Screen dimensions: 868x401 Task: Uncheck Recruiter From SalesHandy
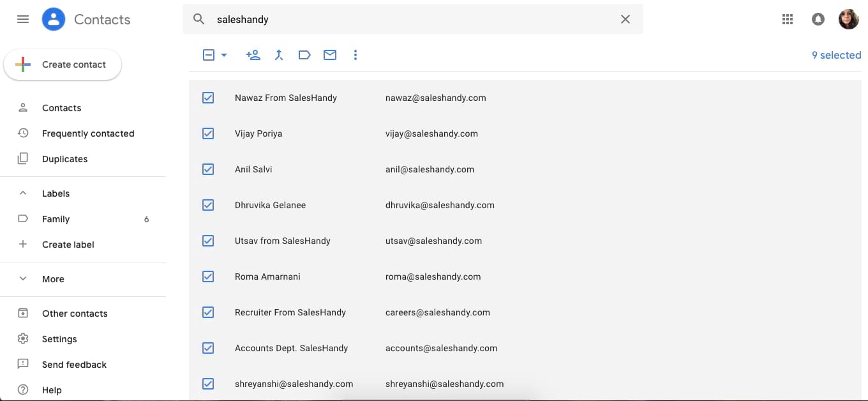[208, 312]
